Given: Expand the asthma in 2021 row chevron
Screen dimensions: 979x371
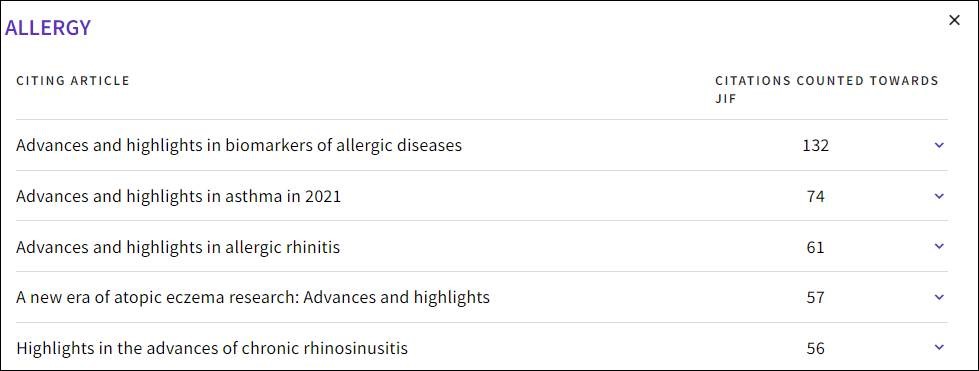Looking at the screenshot, I should (939, 196).
